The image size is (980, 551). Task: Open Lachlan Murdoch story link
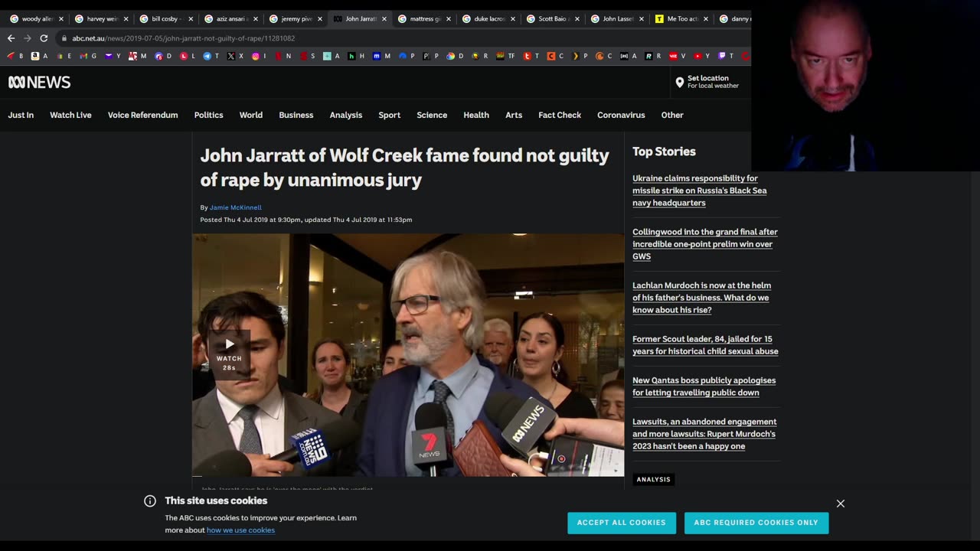click(x=701, y=298)
